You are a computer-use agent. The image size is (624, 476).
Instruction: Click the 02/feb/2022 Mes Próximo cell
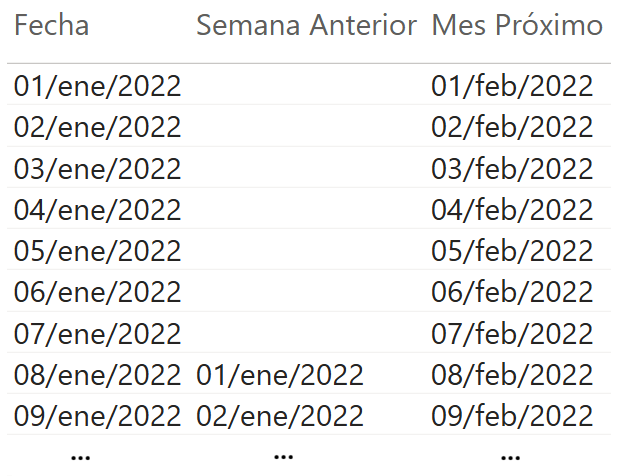(x=512, y=128)
